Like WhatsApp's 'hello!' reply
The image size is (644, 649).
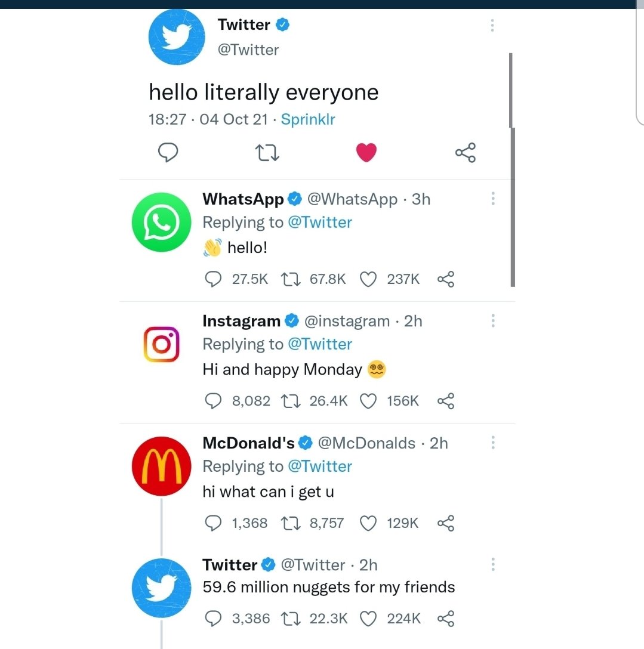pyautogui.click(x=368, y=279)
